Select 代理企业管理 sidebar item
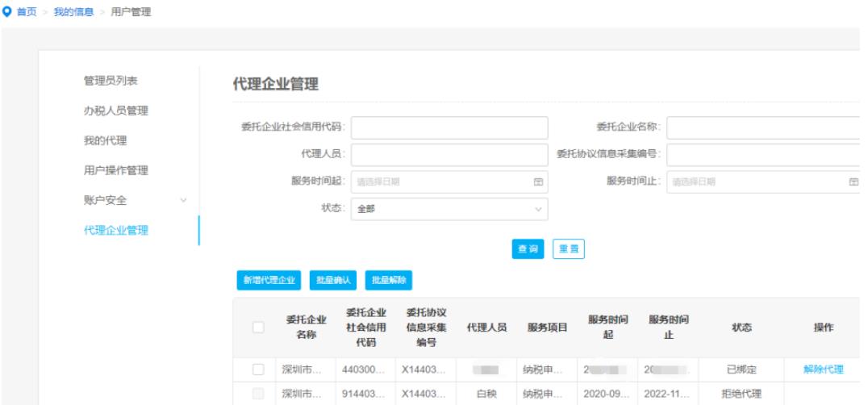The width and height of the screenshot is (868, 405). (115, 230)
